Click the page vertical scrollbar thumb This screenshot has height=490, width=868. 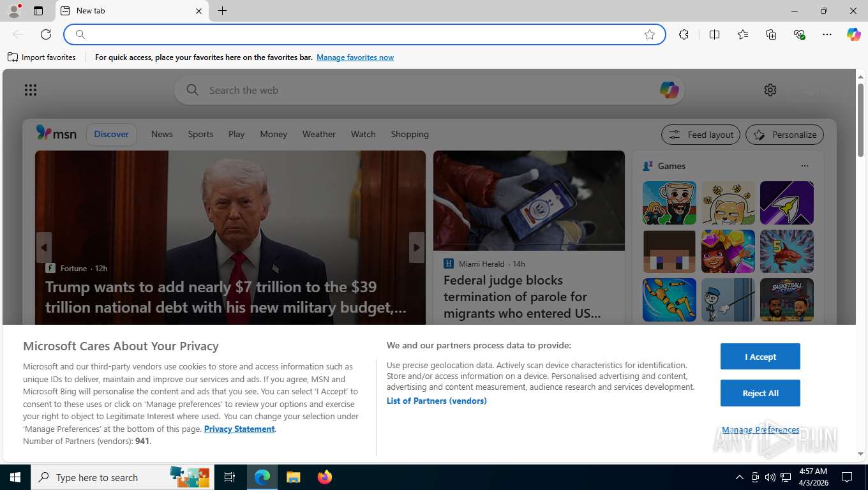click(860, 120)
